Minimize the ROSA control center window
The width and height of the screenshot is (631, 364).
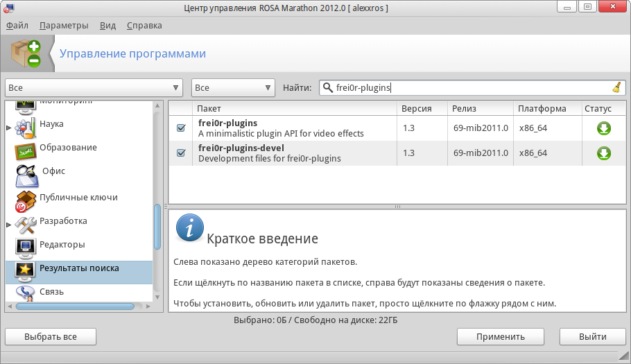[567, 7]
